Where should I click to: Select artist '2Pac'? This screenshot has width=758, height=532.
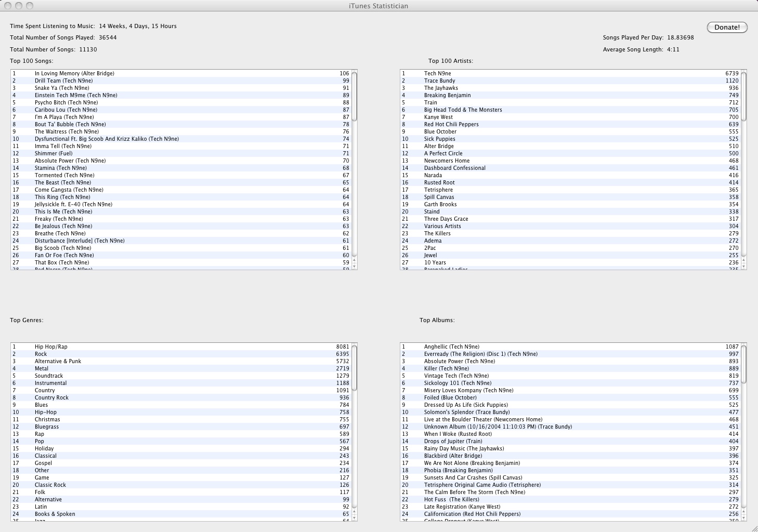coord(570,248)
